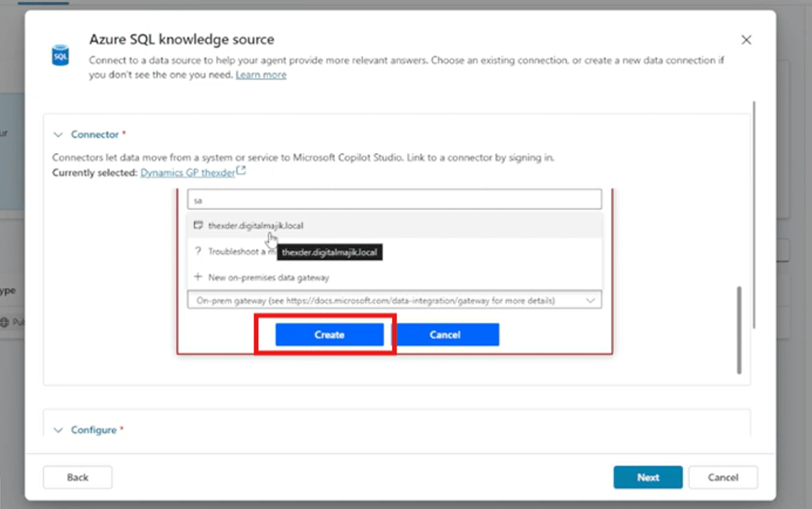Open the Dynamics GP thexder connection link
The height and width of the screenshot is (509, 812).
click(187, 171)
